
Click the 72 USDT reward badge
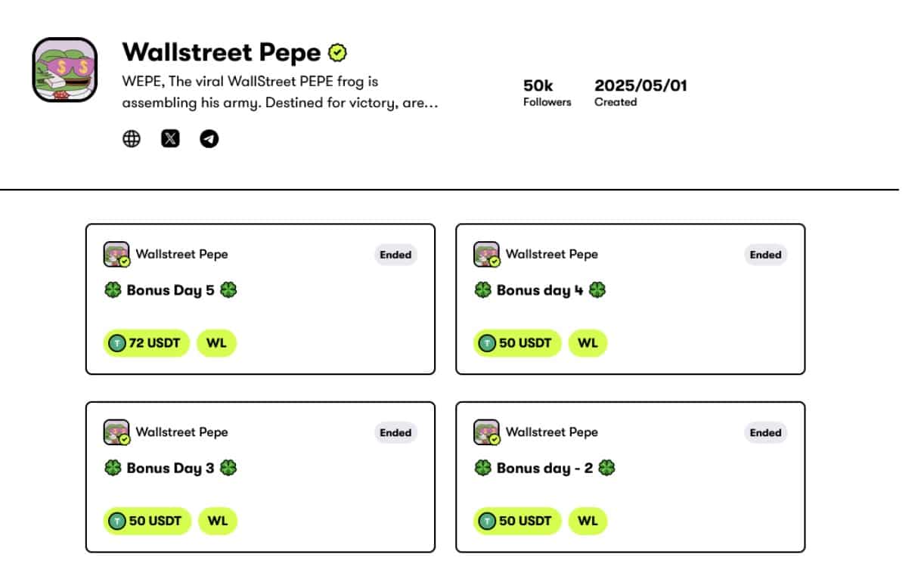point(147,343)
